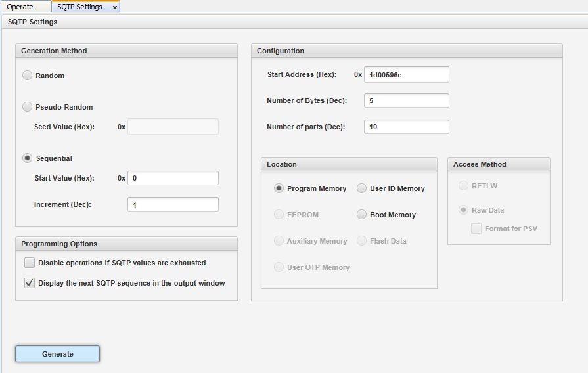Close the SQTP Settings tab
This screenshot has width=588, height=373.
coord(115,7)
